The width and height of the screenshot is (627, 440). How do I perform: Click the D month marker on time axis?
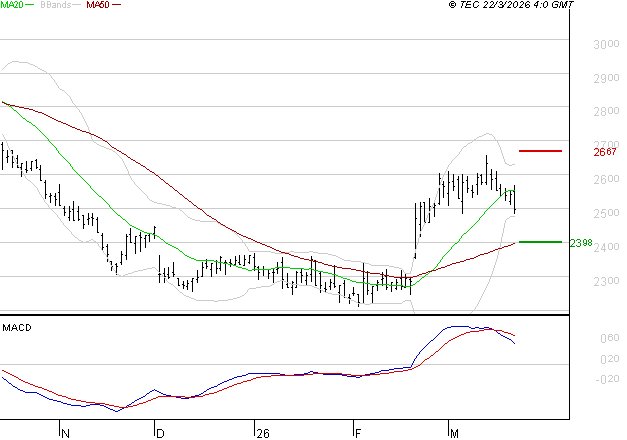tap(160, 434)
